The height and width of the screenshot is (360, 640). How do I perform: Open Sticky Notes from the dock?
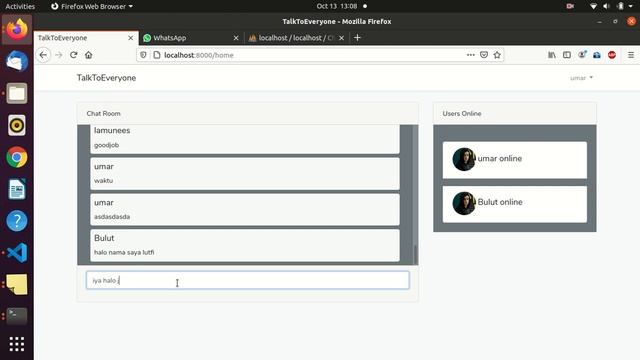(17, 284)
